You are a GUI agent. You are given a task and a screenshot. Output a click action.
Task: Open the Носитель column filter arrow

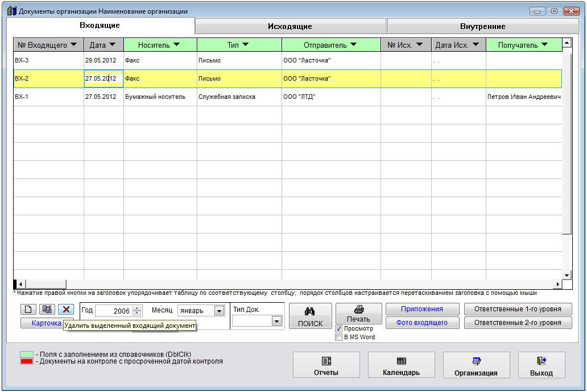[177, 44]
